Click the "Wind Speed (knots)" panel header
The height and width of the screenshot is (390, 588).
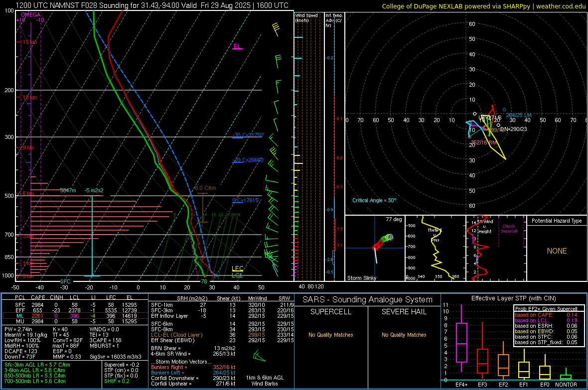306,17
